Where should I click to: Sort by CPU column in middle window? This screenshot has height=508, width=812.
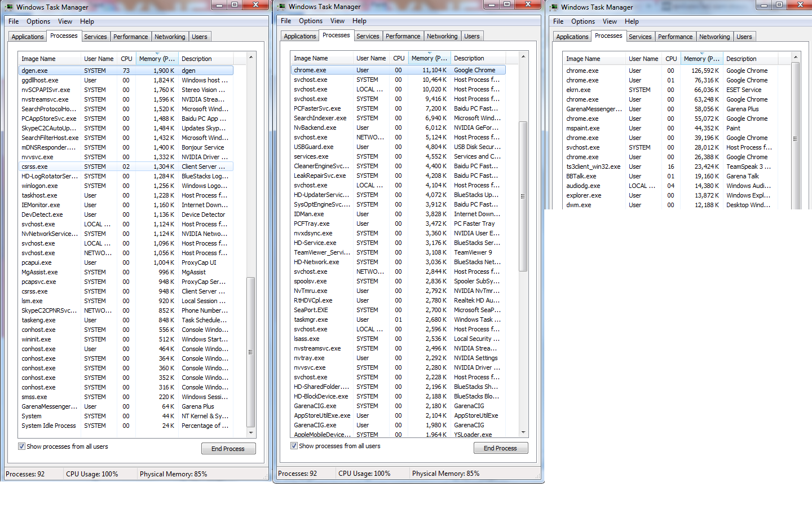[x=399, y=58]
